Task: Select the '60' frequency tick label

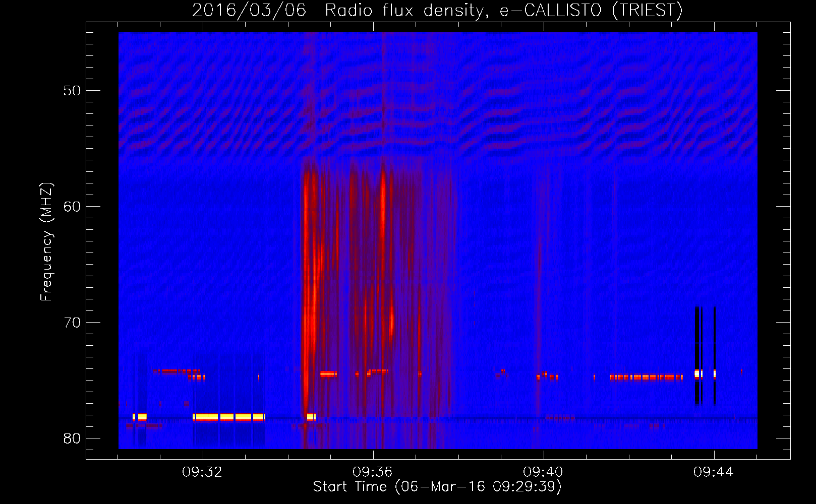Action: (72, 206)
